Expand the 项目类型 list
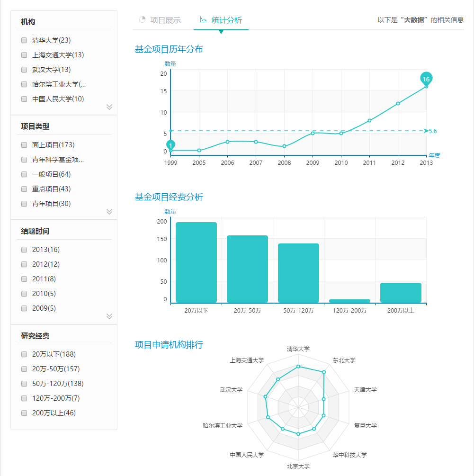Viewport: 474px width, 476px height. point(109,212)
